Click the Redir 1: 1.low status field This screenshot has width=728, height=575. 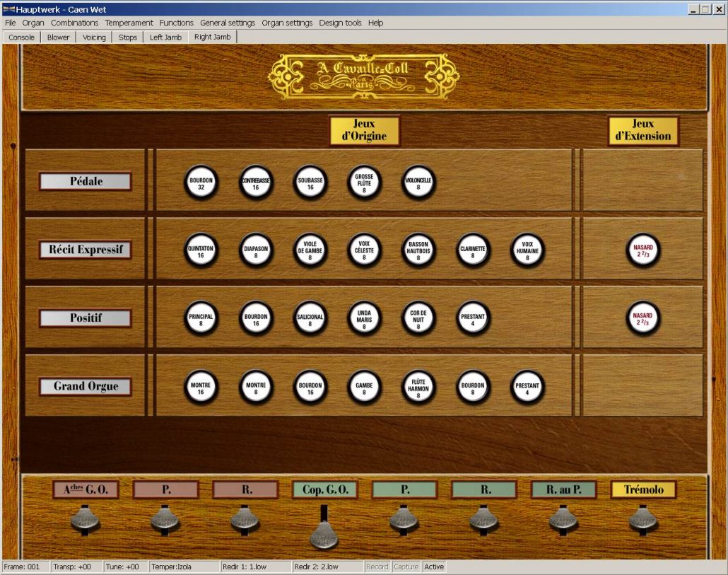click(255, 567)
